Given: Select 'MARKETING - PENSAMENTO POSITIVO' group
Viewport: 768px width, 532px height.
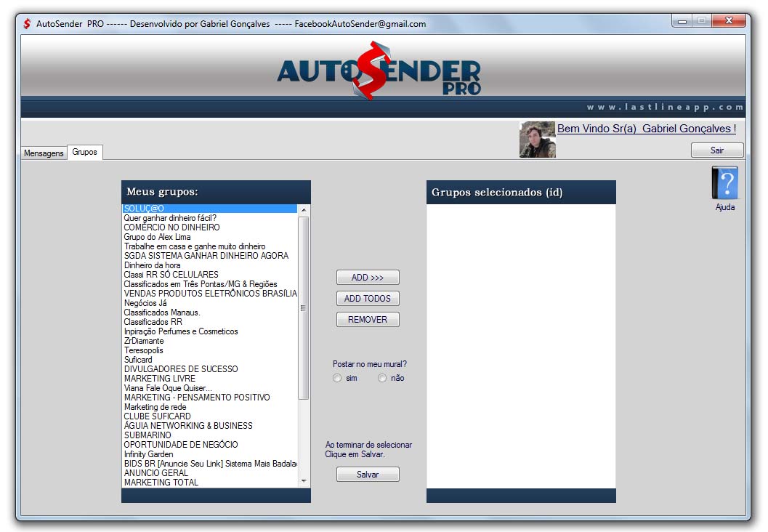Looking at the screenshot, I should coord(210,398).
